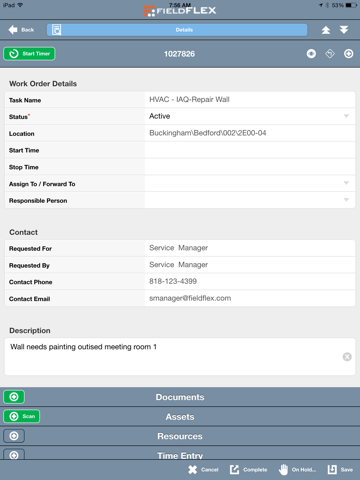The height and width of the screenshot is (480, 360).
Task: Tap the Start Time field
Action: point(250,150)
